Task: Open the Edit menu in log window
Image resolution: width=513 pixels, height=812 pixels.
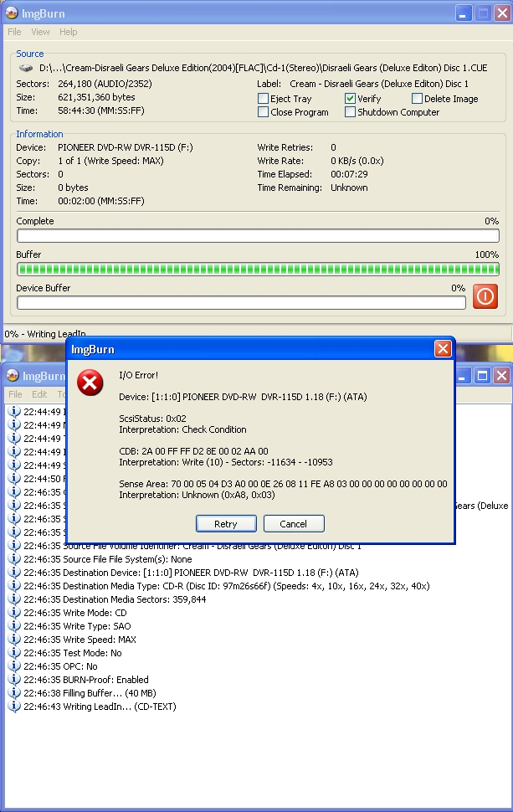Action: (39, 394)
